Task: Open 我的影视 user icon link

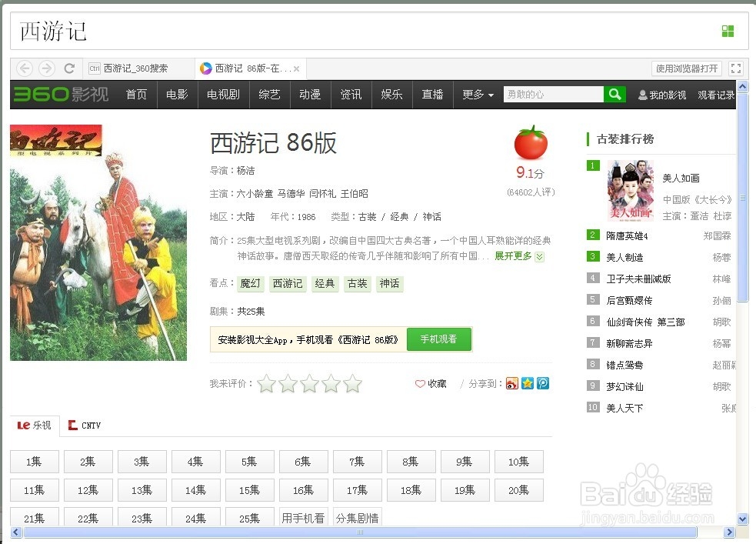Action: pos(661,95)
